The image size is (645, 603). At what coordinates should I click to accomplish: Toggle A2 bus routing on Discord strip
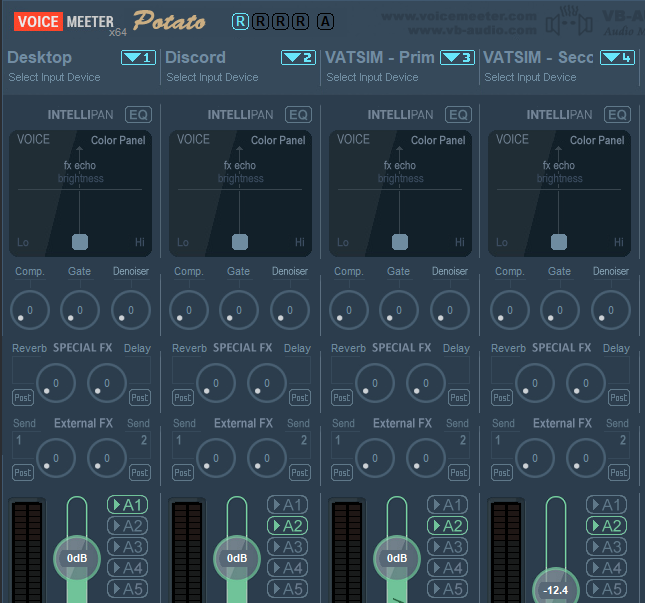287,526
